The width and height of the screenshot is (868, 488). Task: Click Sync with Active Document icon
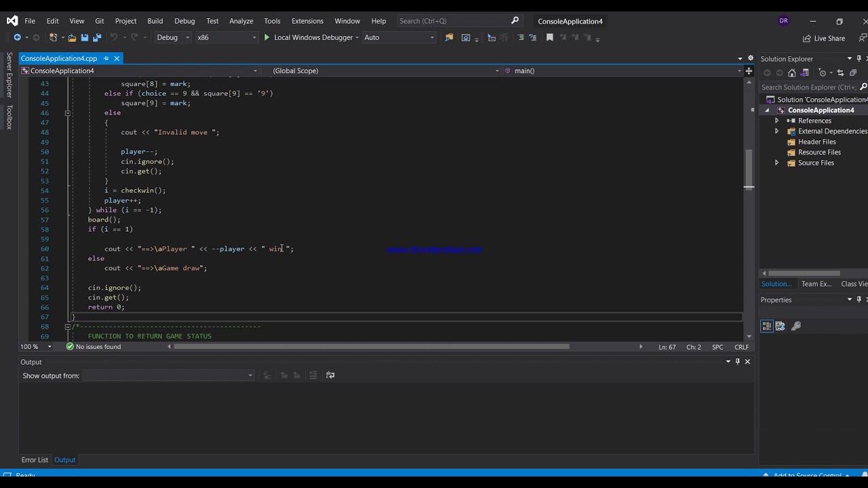pos(840,73)
